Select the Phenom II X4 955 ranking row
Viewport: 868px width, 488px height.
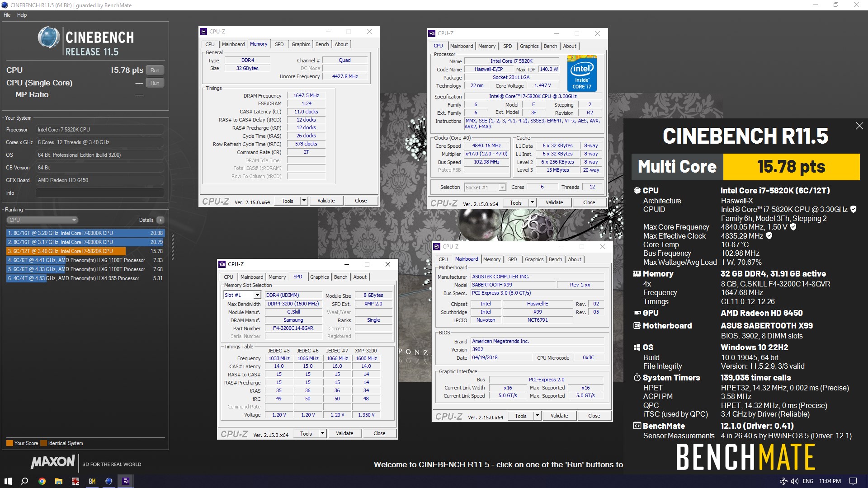tap(85, 278)
